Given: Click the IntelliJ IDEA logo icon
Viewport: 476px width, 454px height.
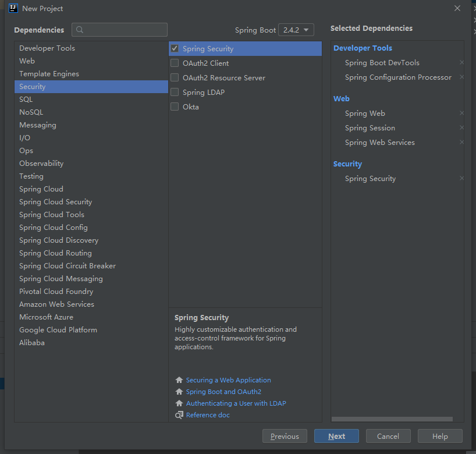Looking at the screenshot, I should (x=13, y=8).
